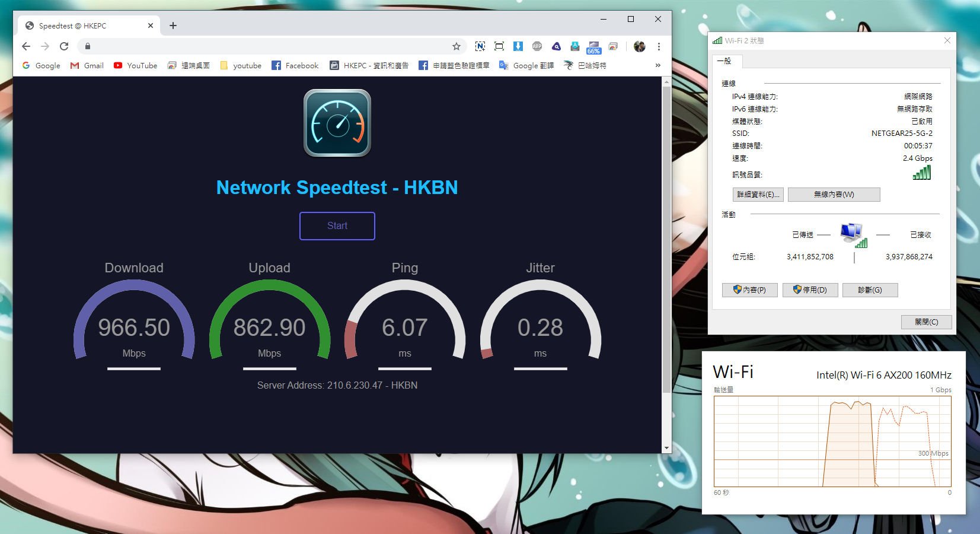This screenshot has height=534, width=980.
Task: Click 關閉(C) in Wi-Fi status dialog
Action: [x=927, y=322]
